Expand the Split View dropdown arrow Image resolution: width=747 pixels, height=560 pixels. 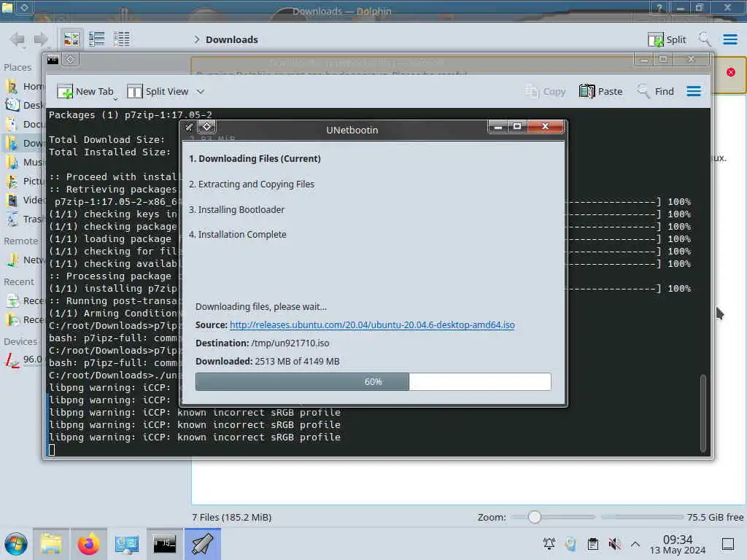[201, 91]
